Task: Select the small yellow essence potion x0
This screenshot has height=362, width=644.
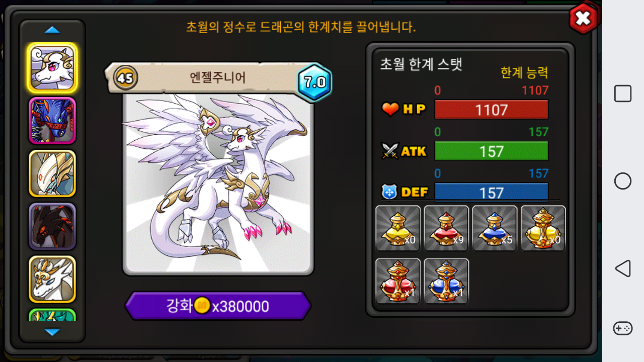Action: pos(398,228)
